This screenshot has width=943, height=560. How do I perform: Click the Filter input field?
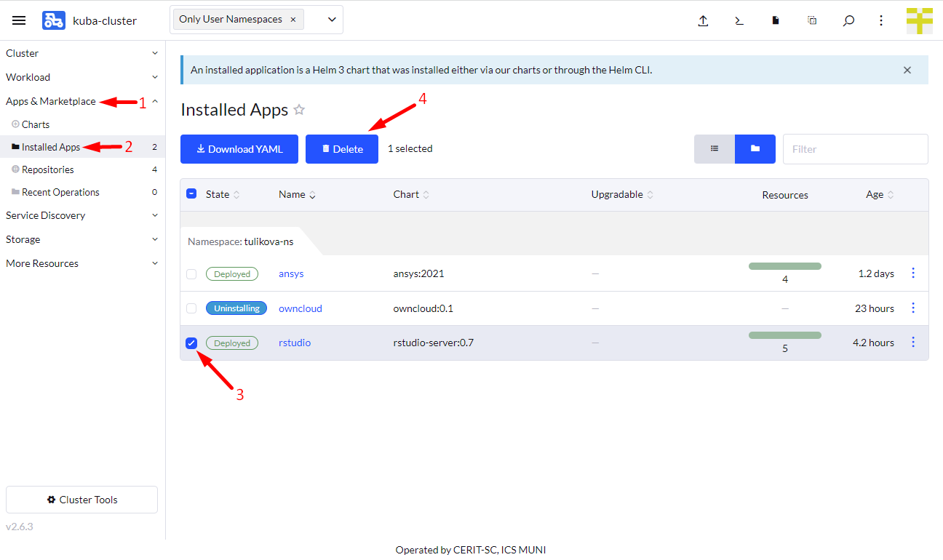pyautogui.click(x=855, y=149)
